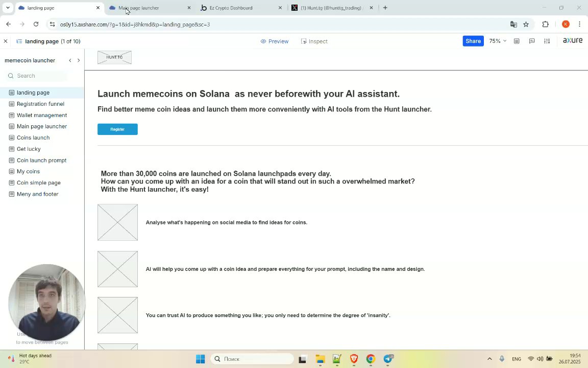Screen dimensions: 588x368
Task: Go to next page with right chevron
Action: coord(79,60)
